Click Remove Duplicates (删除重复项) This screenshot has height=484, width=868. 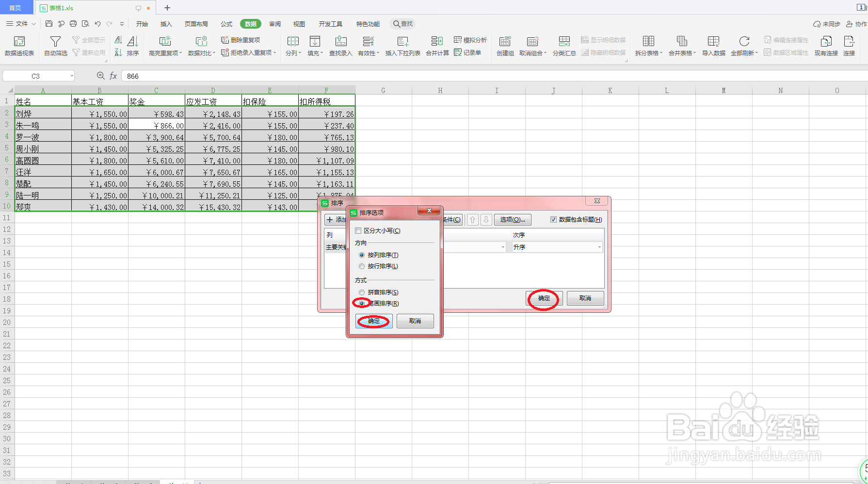[241, 40]
